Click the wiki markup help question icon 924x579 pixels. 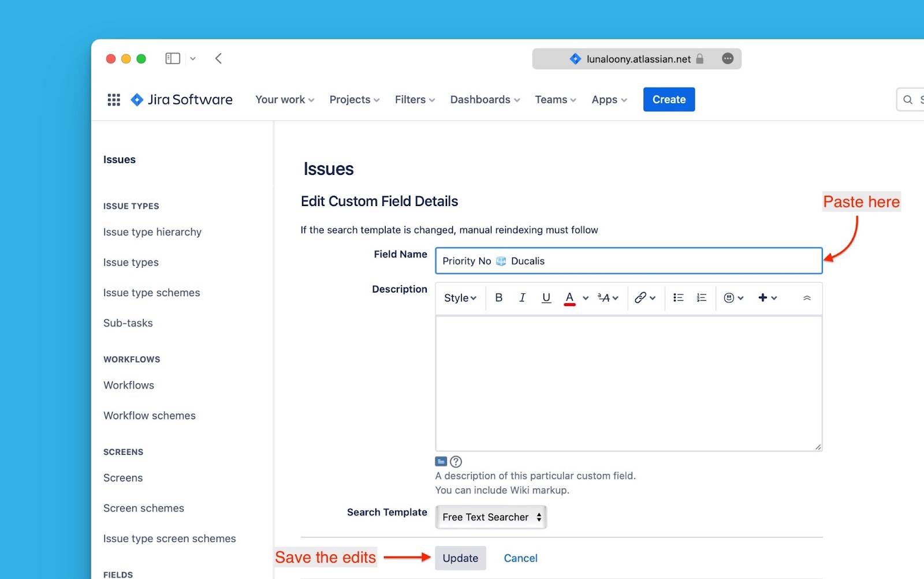456,462
